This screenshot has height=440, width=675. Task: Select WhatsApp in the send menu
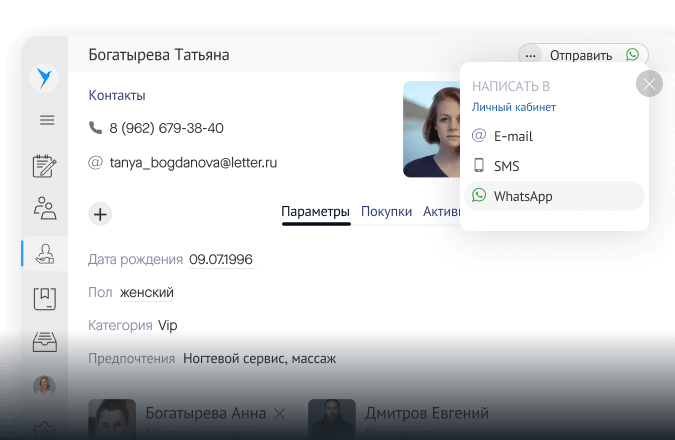point(524,196)
